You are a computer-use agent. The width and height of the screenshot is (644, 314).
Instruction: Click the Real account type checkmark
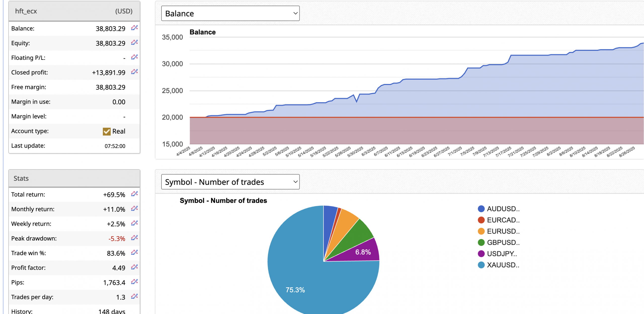coord(107,131)
